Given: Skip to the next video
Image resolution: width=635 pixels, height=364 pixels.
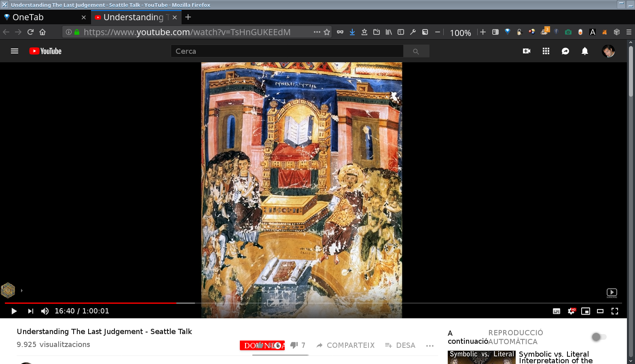Looking at the screenshot, I should click(30, 311).
